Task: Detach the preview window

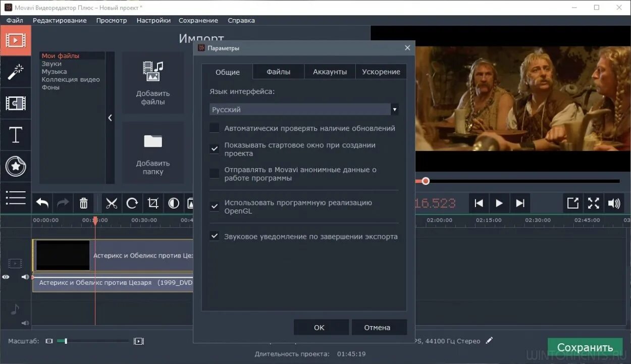Action: pyautogui.click(x=573, y=203)
